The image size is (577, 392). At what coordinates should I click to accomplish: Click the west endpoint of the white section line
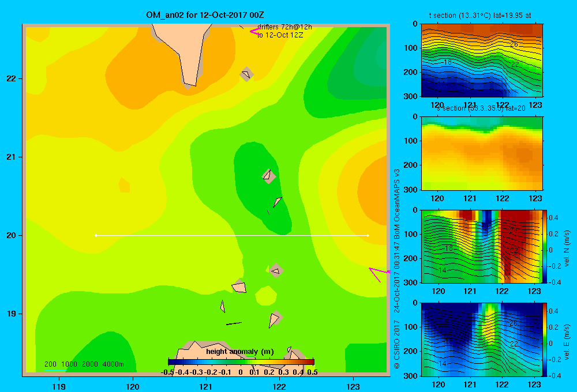[x=96, y=235]
